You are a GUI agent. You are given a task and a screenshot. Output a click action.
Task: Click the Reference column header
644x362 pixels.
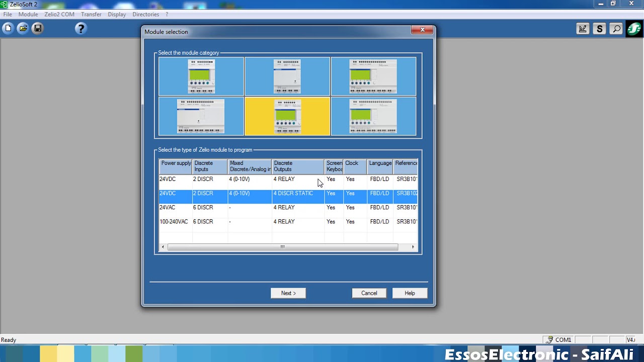click(x=406, y=166)
